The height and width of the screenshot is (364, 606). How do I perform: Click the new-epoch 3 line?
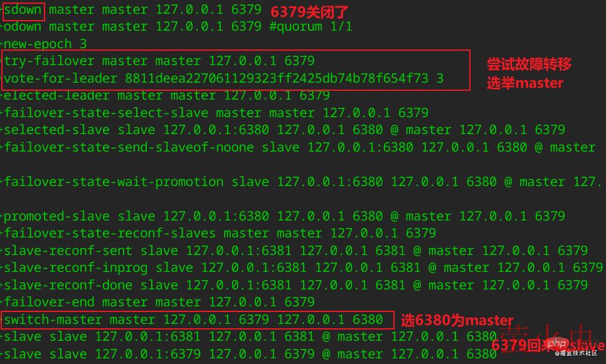pos(44,44)
